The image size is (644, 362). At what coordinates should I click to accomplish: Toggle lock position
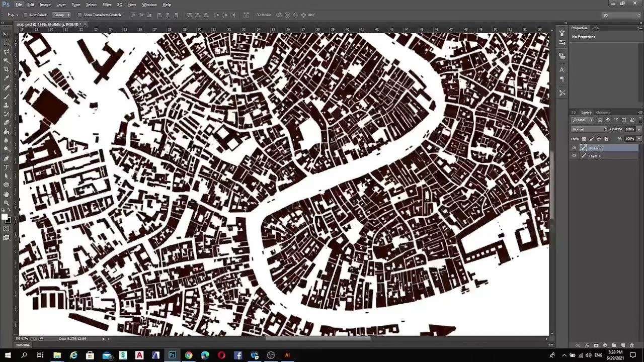point(599,139)
